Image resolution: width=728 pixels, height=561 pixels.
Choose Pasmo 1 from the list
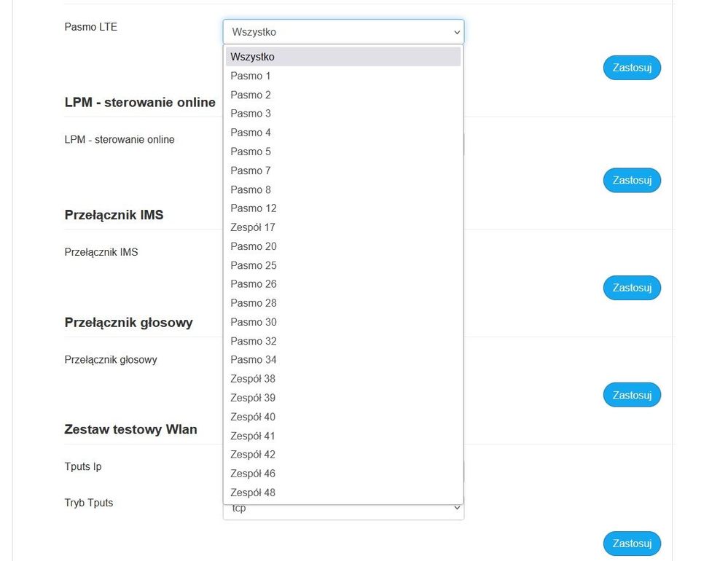(x=251, y=76)
